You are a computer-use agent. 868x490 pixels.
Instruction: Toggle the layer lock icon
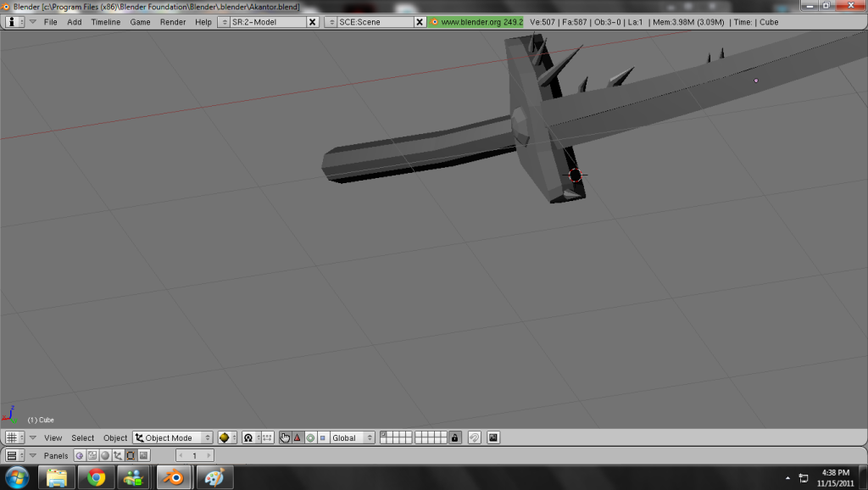coord(455,438)
